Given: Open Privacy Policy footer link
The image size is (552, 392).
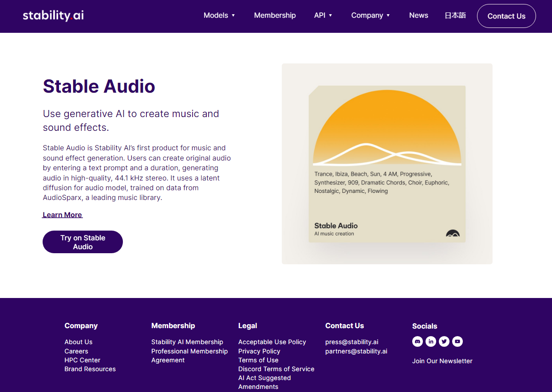Looking at the screenshot, I should click(259, 351).
